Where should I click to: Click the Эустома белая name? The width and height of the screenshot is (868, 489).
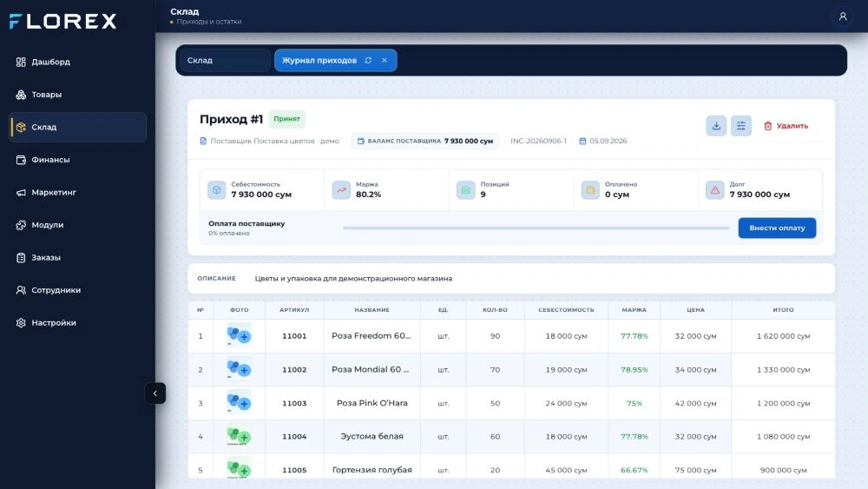point(372,436)
